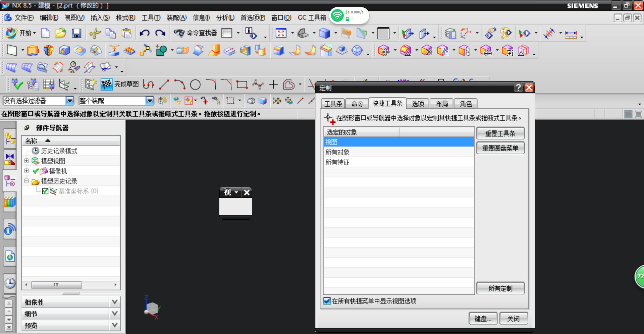Toggle 在所有快捷菜单中显示视图选项 checkbox

pos(327,301)
